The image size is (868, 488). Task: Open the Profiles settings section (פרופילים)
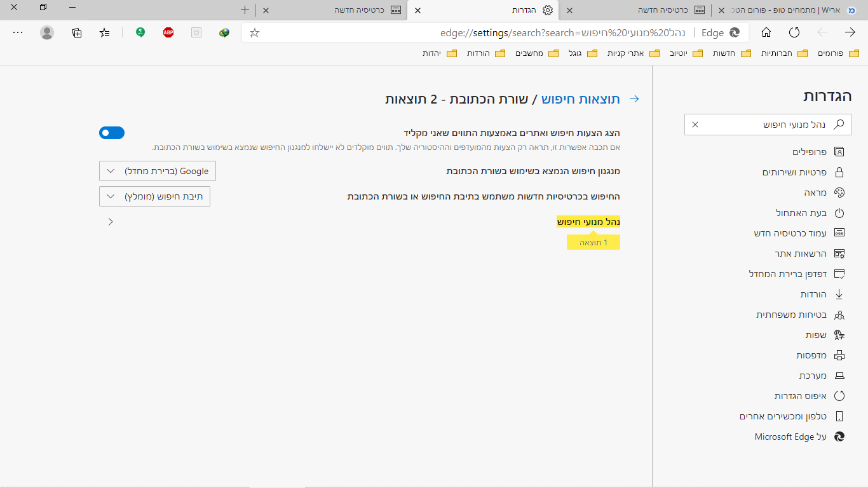818,152
